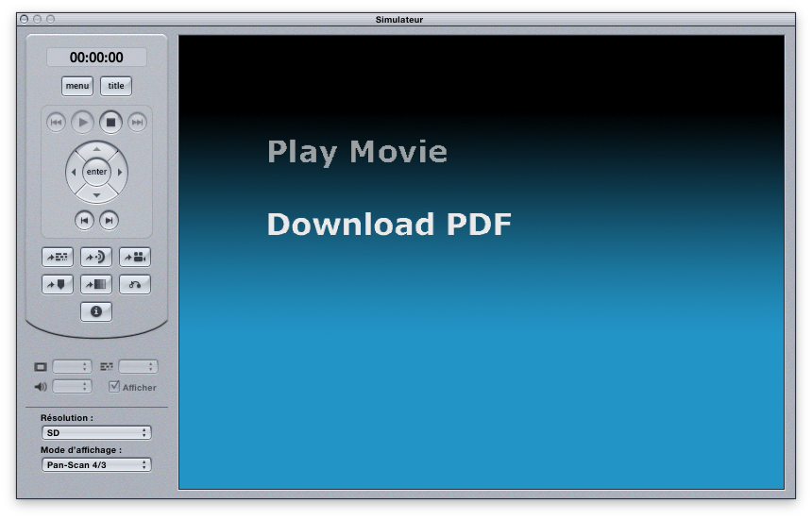Jump to marker with the marker icon button

click(x=58, y=284)
